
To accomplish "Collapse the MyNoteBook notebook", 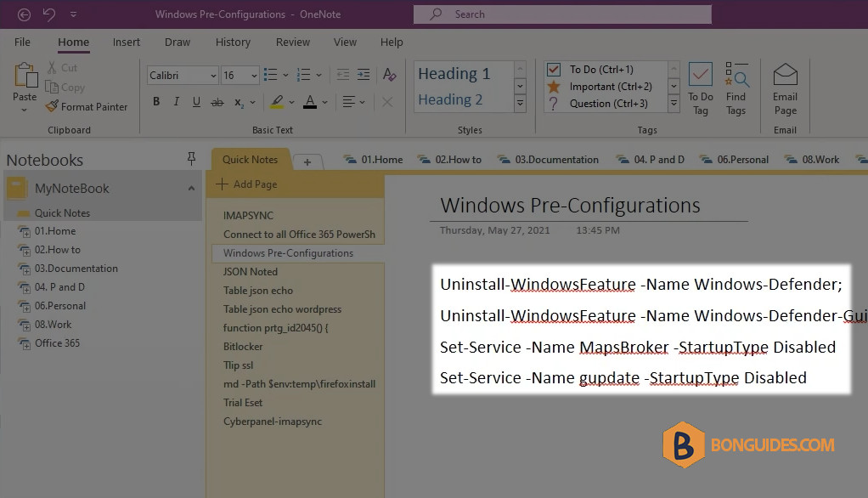I will [x=191, y=189].
